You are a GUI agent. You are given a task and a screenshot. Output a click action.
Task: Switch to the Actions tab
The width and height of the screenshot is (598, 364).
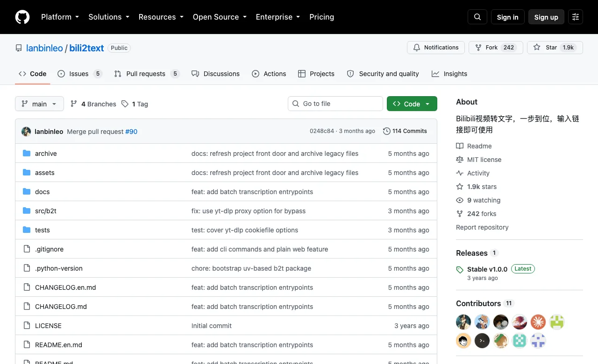click(269, 74)
